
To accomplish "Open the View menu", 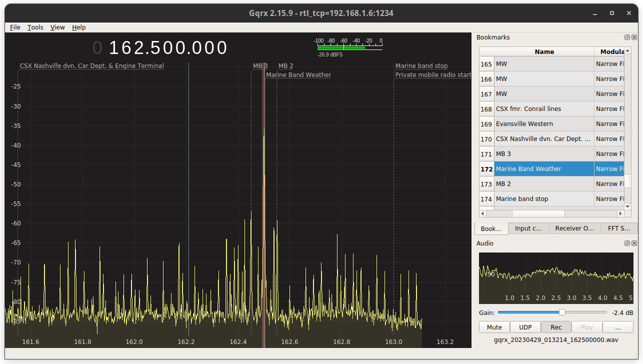I will click(57, 27).
